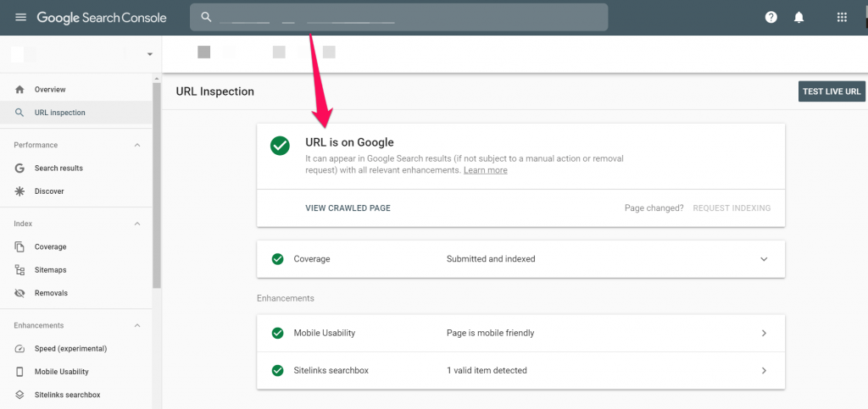The image size is (868, 409).
Task: Click the '1 valid item detected' text
Action: [x=487, y=370]
